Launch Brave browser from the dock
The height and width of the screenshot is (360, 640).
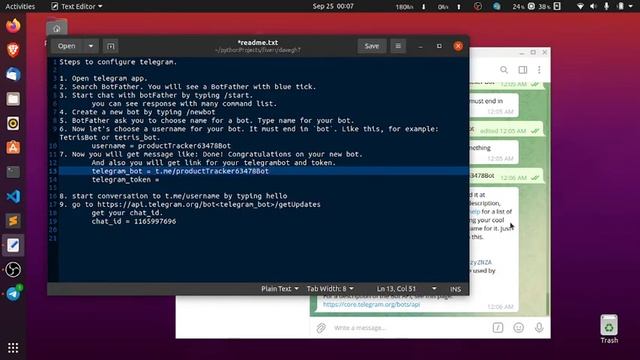pos(13,50)
